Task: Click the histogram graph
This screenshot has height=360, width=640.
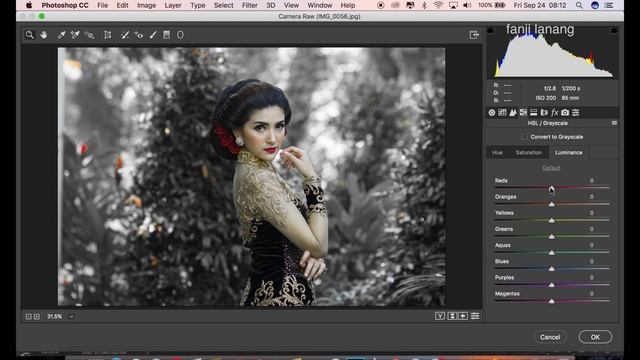Action: click(553, 53)
